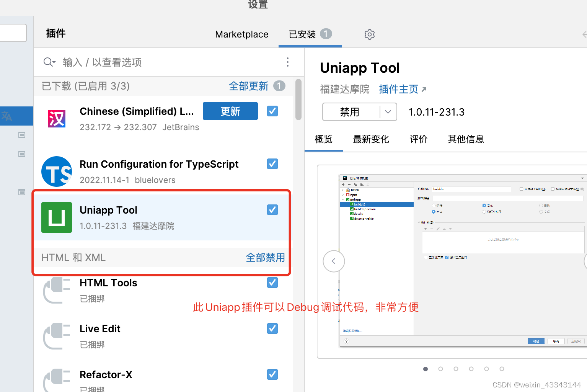This screenshot has width=587, height=392.
Task: Click the green Uniapp Tool plugin icon
Action: tap(57, 217)
